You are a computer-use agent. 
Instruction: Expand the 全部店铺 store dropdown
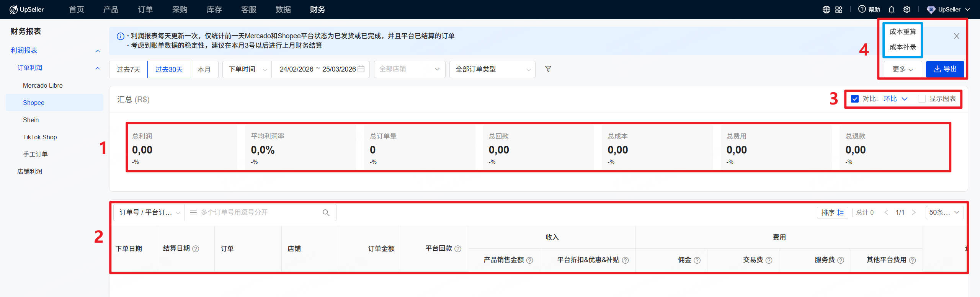pos(409,69)
